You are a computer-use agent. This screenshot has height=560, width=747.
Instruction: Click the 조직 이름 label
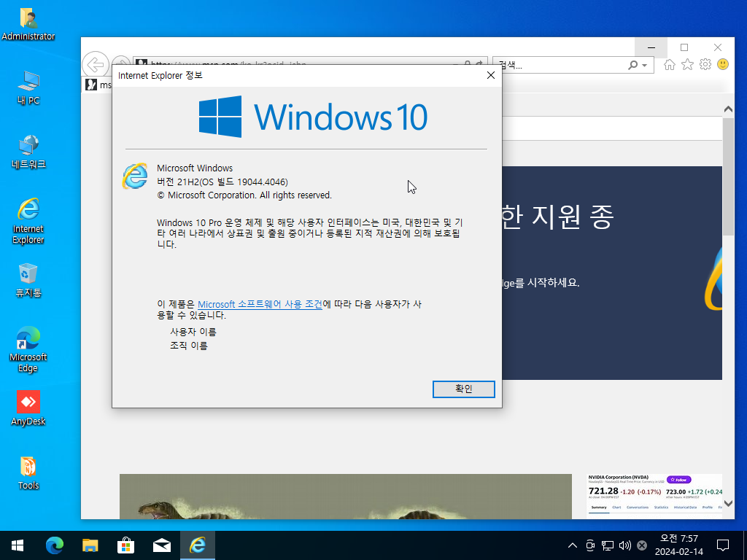click(189, 346)
